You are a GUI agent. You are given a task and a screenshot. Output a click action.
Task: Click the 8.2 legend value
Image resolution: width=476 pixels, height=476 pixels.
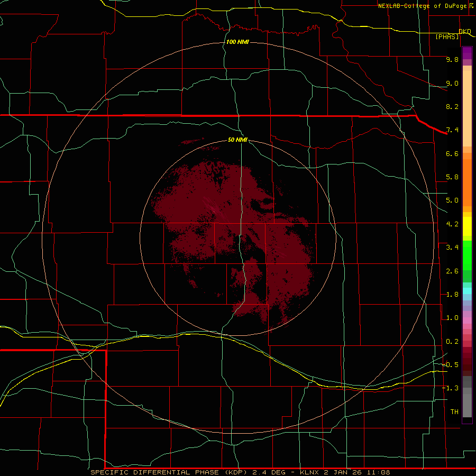[452, 106]
